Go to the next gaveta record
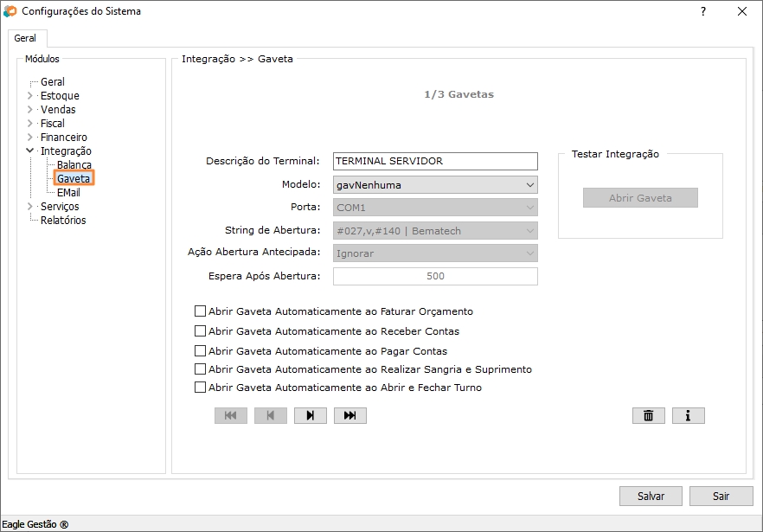The image size is (763, 532). [310, 416]
